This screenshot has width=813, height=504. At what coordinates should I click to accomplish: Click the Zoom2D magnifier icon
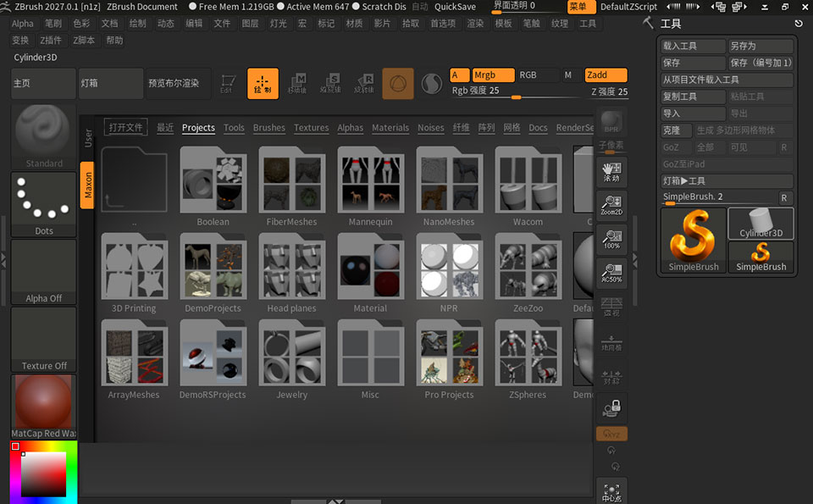click(x=611, y=205)
